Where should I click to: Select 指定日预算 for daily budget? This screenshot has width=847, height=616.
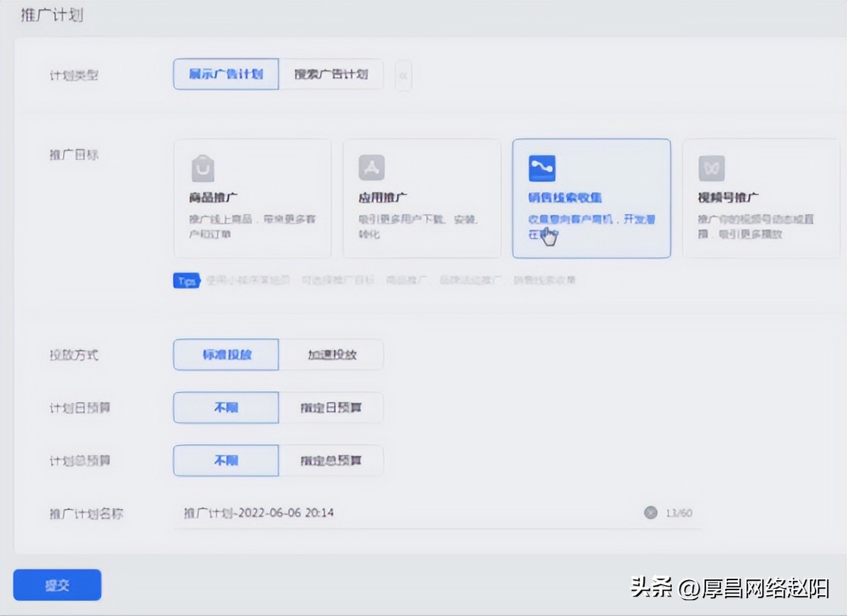tap(332, 408)
